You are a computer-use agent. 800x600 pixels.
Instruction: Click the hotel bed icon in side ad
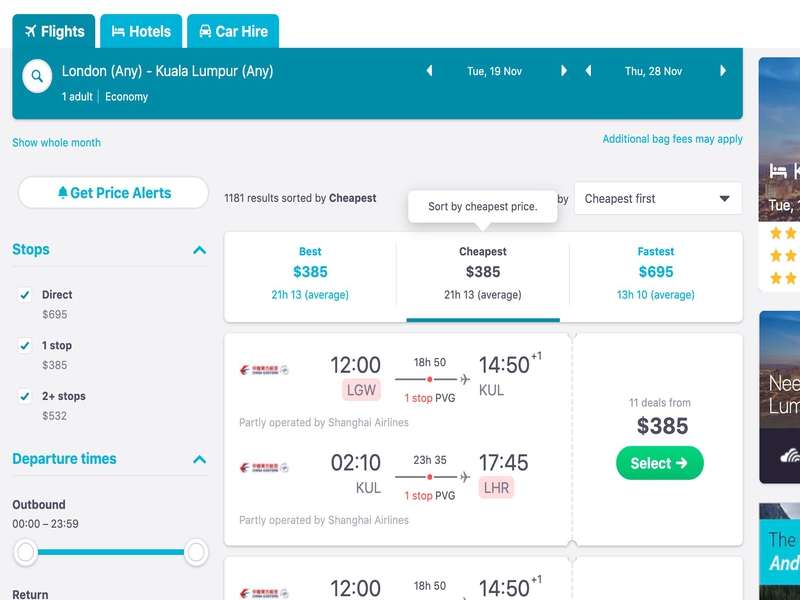click(778, 171)
